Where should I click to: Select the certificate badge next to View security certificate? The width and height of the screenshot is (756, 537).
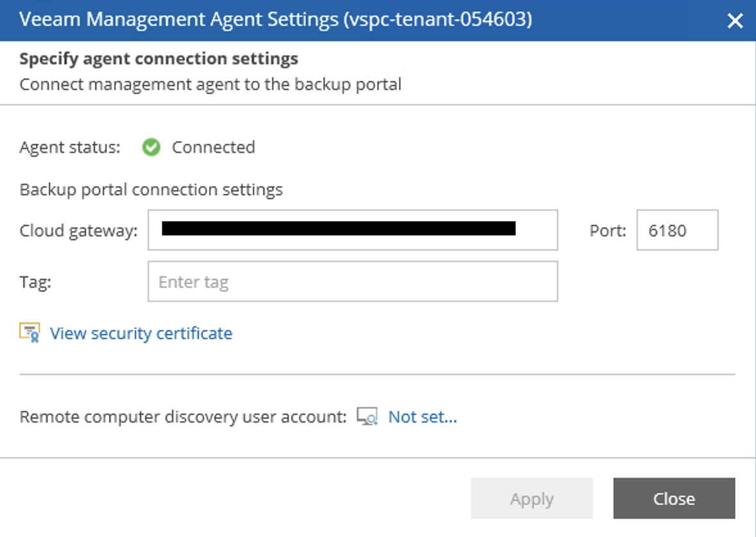click(x=28, y=333)
